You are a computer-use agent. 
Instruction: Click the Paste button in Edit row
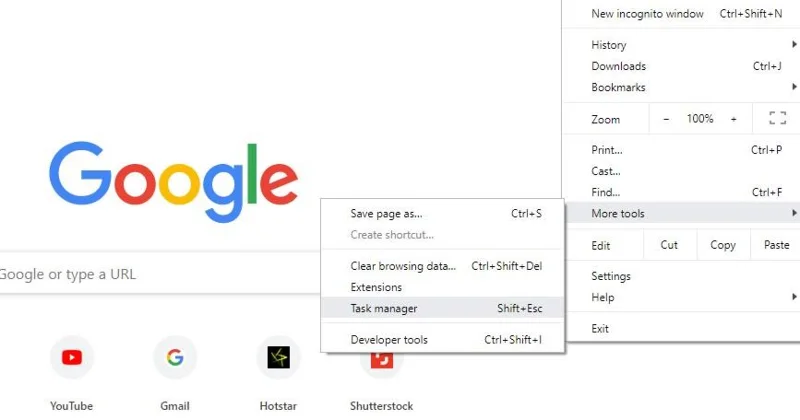coord(776,245)
